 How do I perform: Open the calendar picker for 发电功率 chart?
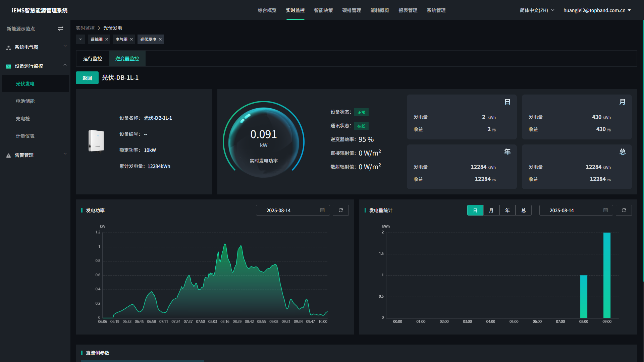coord(322,210)
